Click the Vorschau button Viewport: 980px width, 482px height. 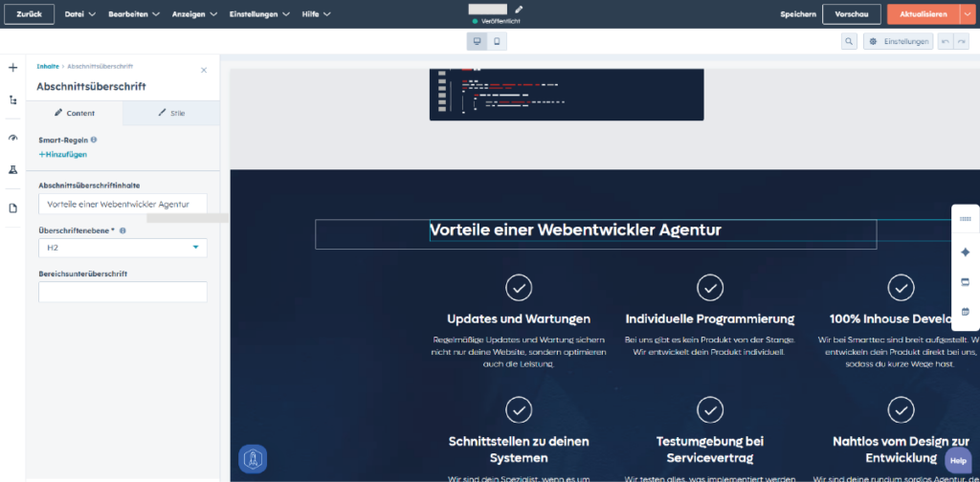[851, 14]
